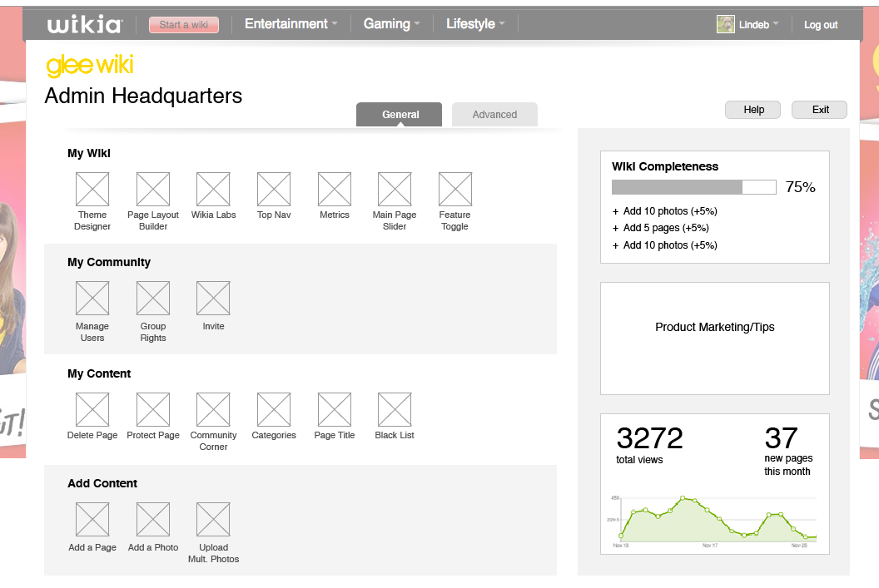Click the Add a Photo icon
This screenshot has width=879, height=588.
click(153, 519)
